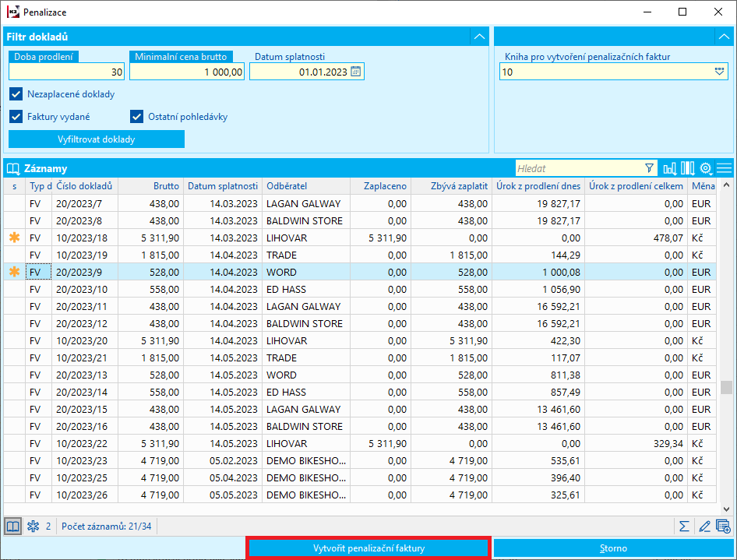Click the filter funnel icon in search box
The height and width of the screenshot is (560, 737).
(649, 168)
